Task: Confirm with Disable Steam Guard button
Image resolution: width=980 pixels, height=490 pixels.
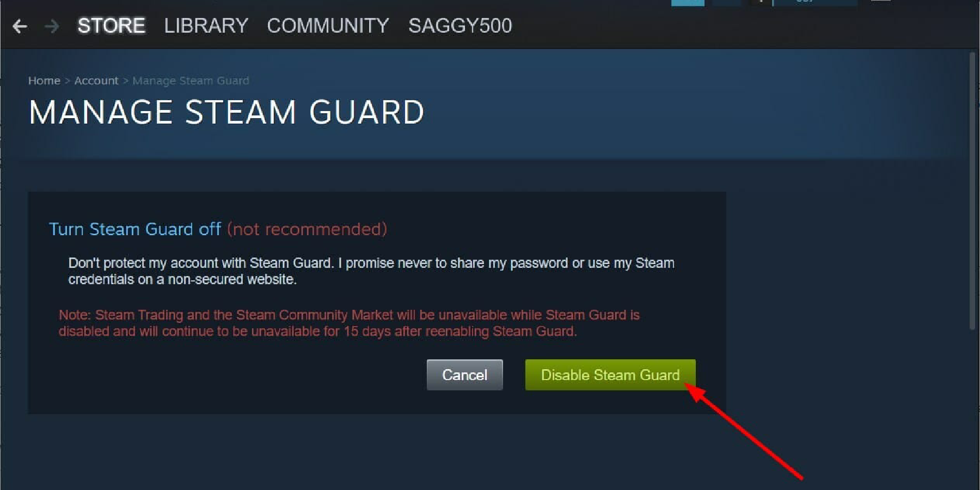Action: tap(610, 375)
